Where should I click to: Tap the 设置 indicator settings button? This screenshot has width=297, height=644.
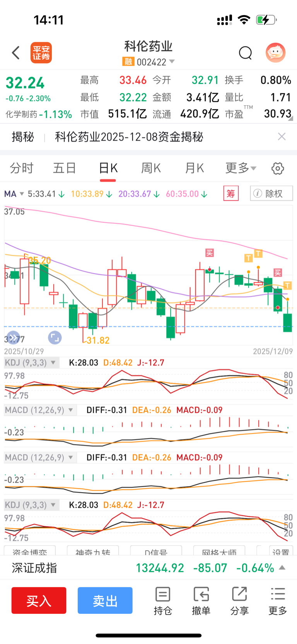tap(281, 550)
